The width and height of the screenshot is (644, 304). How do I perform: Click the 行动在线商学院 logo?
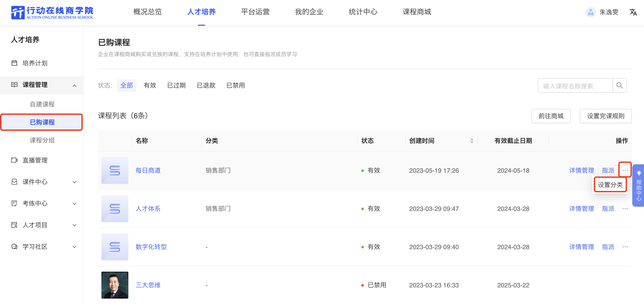coord(52,13)
